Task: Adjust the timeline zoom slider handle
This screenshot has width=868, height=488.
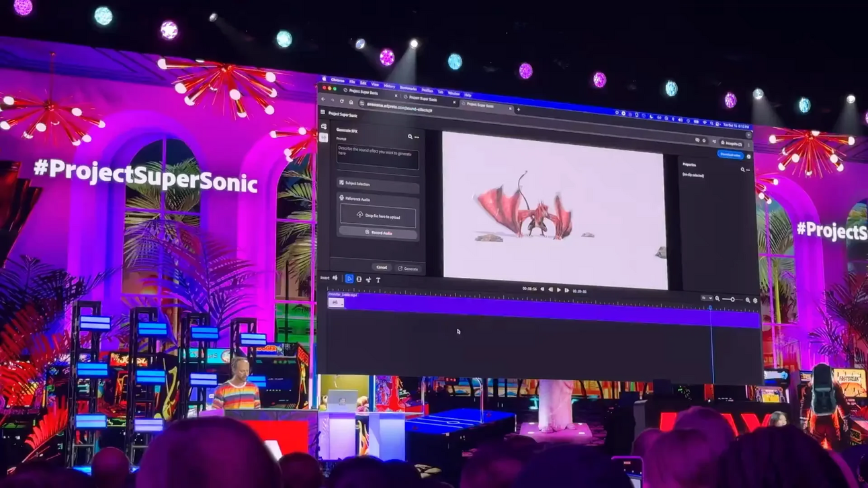Action: click(x=732, y=299)
